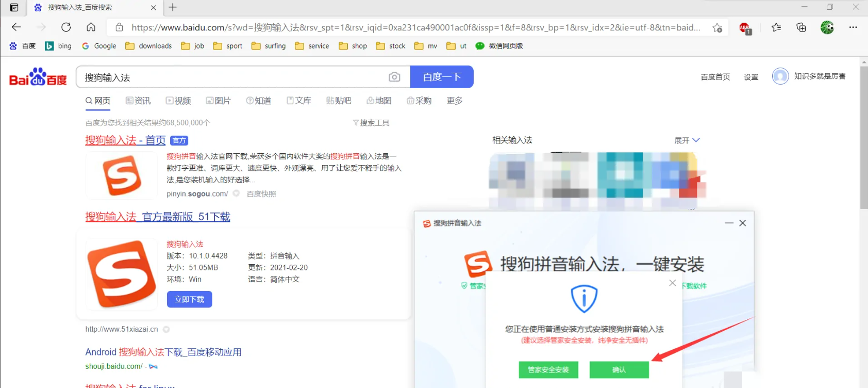
Task: Expand the mv bookmark folder
Action: pyautogui.click(x=426, y=46)
